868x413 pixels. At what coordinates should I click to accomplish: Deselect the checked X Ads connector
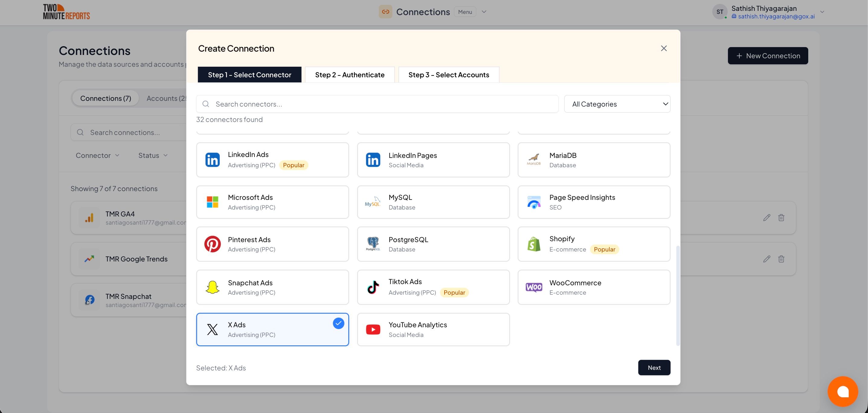(272, 329)
